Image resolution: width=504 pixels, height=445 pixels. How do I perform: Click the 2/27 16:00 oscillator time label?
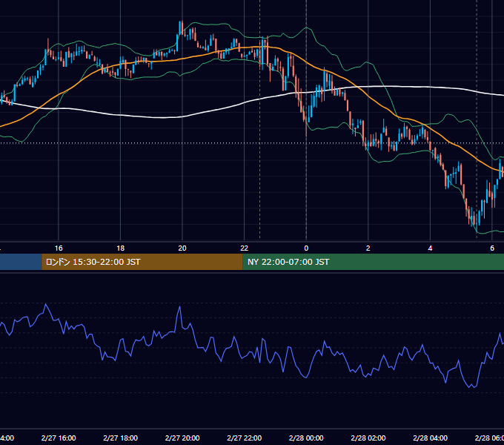[59, 438]
